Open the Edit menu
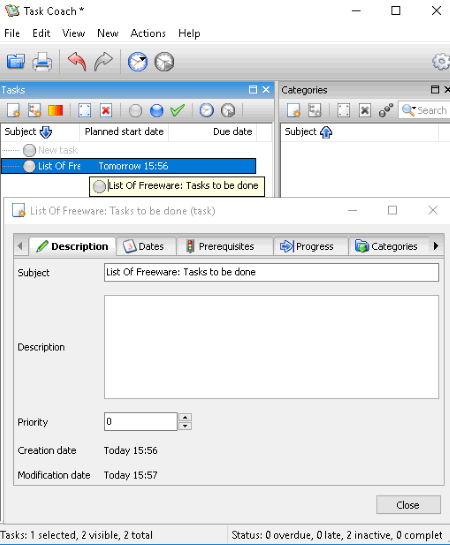450x545 pixels. (41, 33)
